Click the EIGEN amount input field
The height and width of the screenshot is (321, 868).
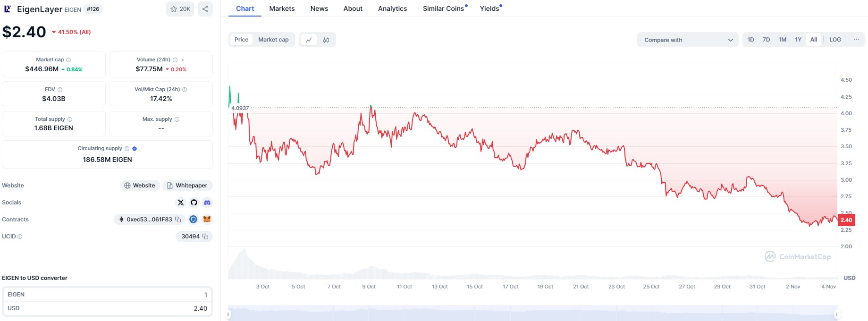[x=107, y=295]
